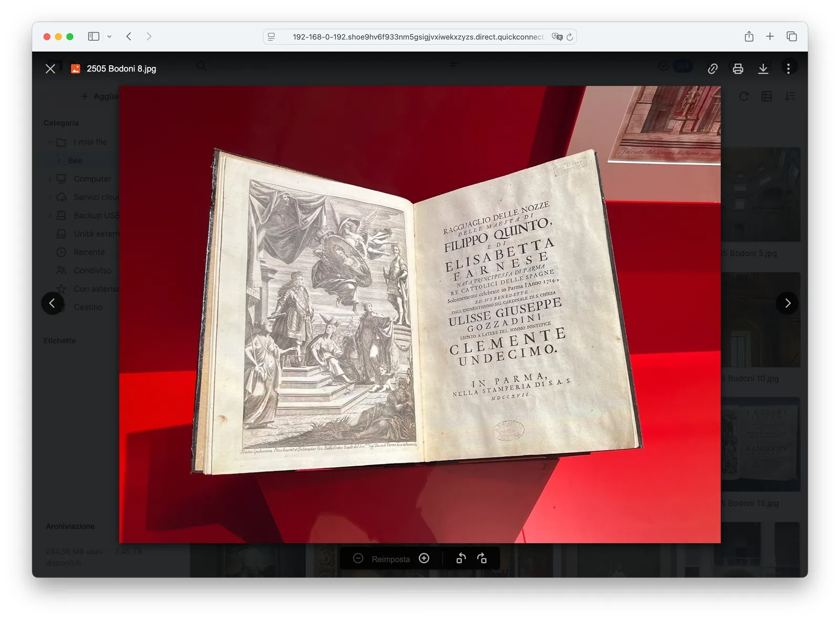Image resolution: width=840 pixels, height=620 pixels.
Task: Open the viewer's three-dot more options menu
Action: (x=788, y=69)
